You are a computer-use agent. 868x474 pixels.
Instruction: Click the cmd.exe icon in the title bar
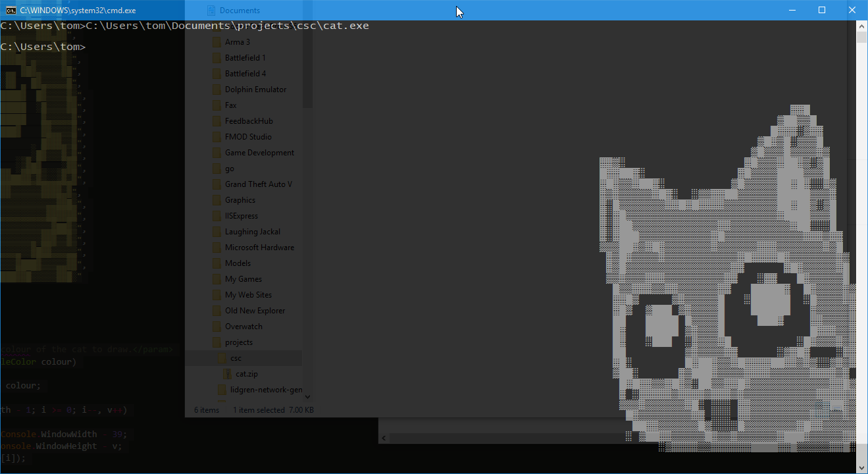point(11,10)
